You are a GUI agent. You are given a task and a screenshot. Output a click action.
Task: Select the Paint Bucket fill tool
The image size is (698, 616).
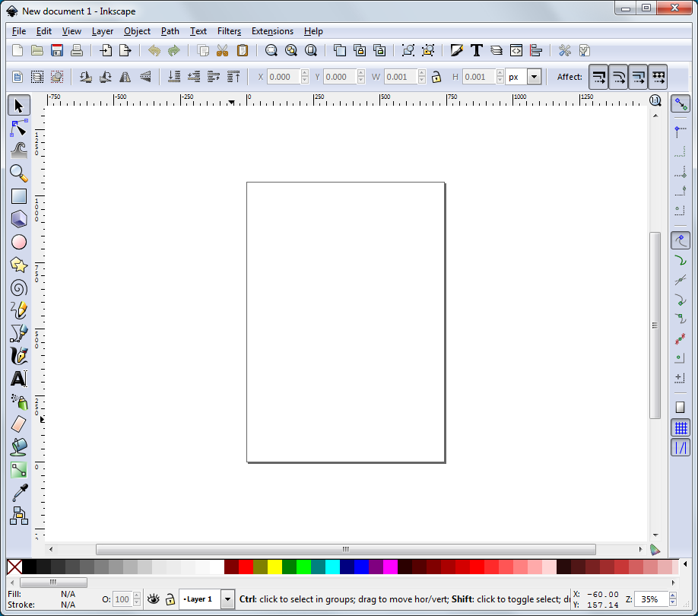pyautogui.click(x=19, y=447)
